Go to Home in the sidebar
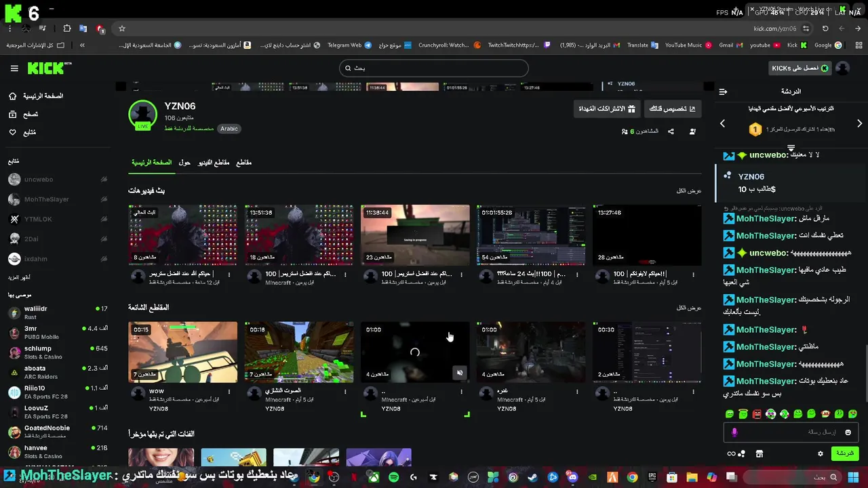The image size is (868, 488). tap(37, 96)
